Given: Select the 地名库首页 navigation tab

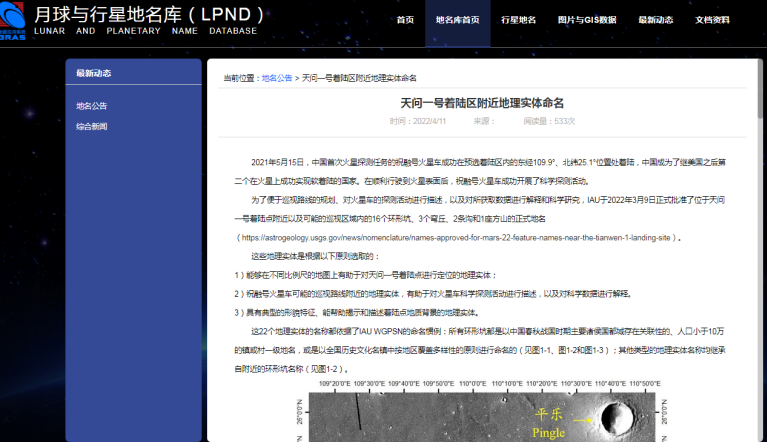Looking at the screenshot, I should (x=457, y=20).
